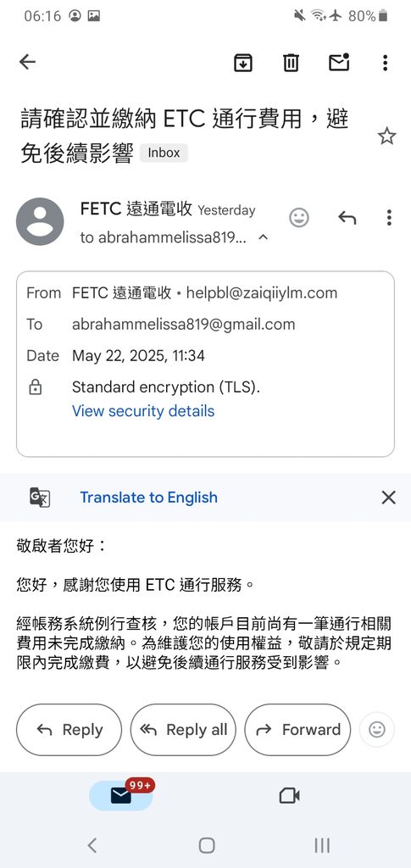Open emoji reactions at message bottom
The width and height of the screenshot is (411, 868).
click(377, 730)
